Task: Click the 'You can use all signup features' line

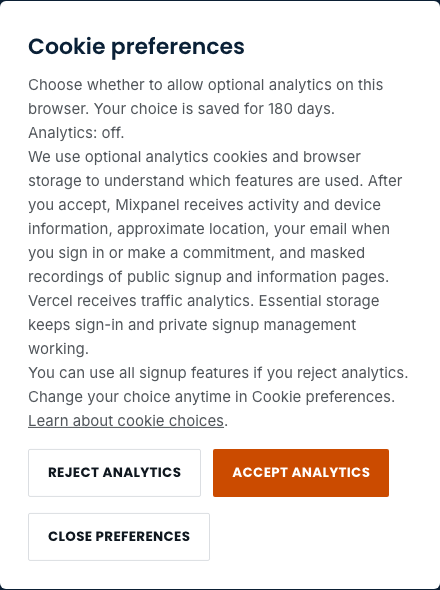Action: (218, 373)
